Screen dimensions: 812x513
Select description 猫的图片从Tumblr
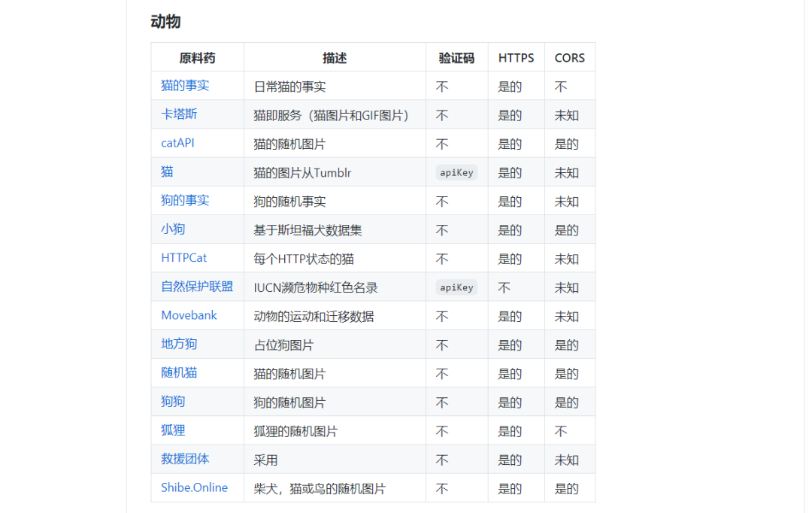[x=302, y=172]
